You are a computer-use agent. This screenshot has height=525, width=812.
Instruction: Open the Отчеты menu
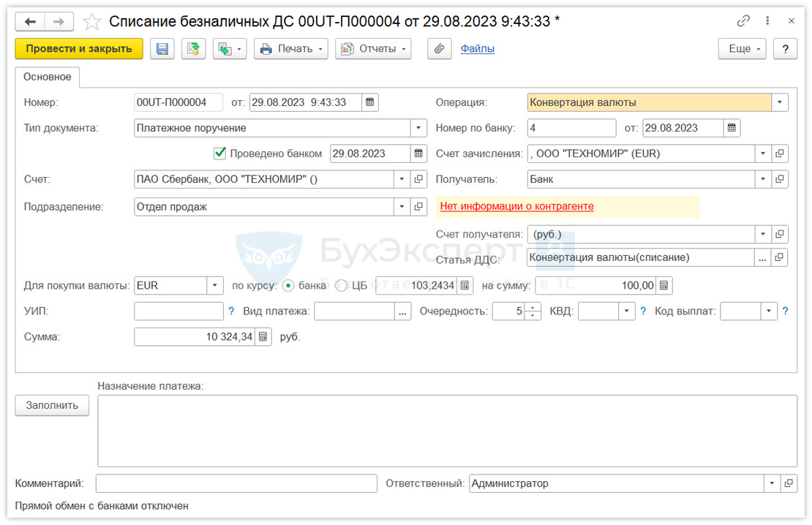click(373, 49)
